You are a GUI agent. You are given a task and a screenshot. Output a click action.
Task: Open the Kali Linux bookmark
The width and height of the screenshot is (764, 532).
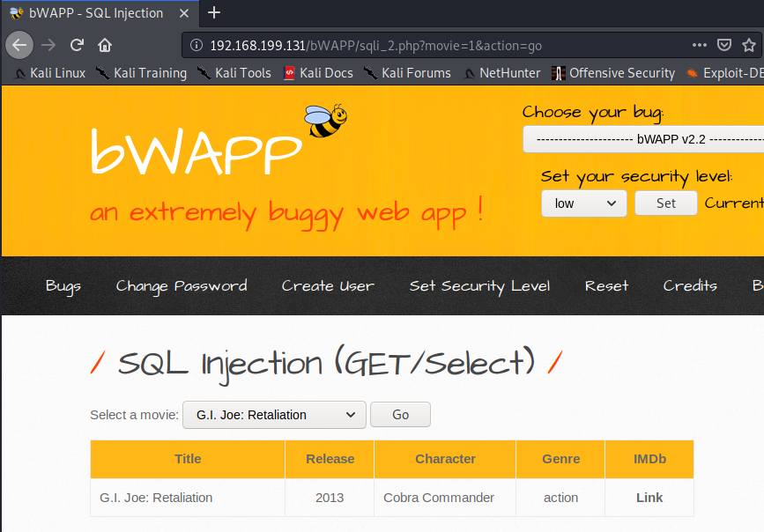[x=49, y=73]
